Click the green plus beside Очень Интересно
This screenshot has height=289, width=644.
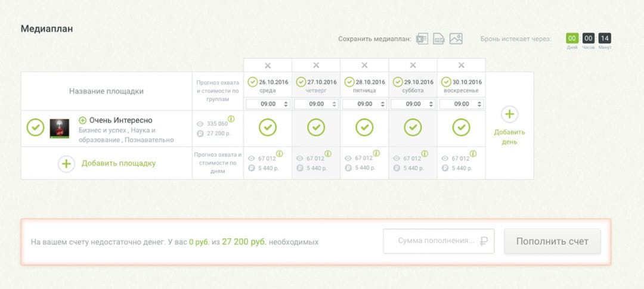pos(83,120)
